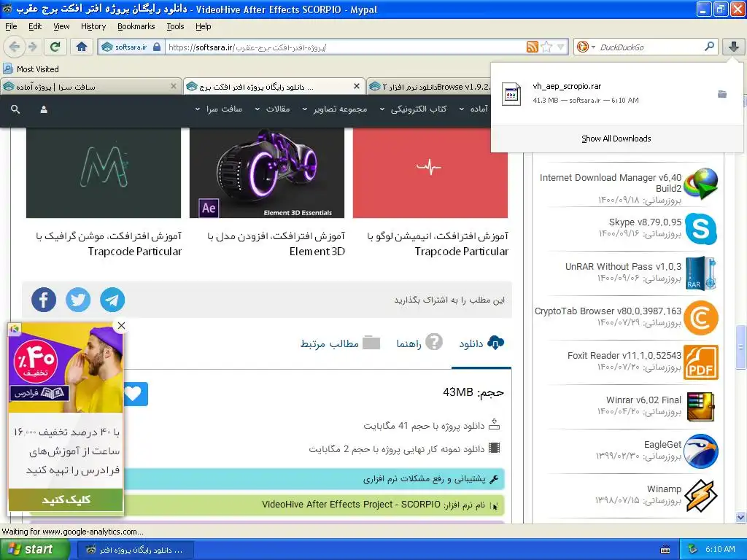Image resolution: width=747 pixels, height=560 pixels.
Task: Switch to the Browse v1.9.2 tab
Action: pos(429,87)
